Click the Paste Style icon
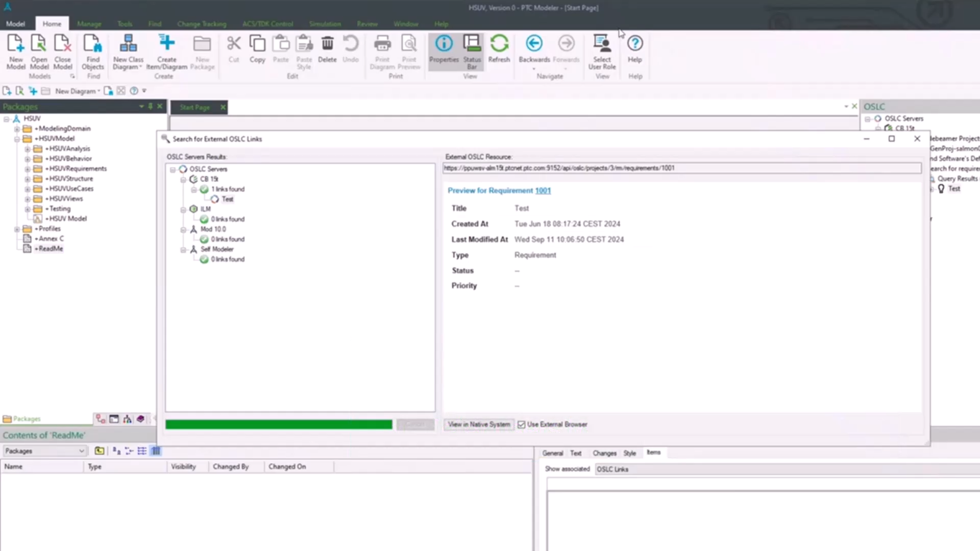This screenshot has height=551, width=980. click(x=304, y=43)
